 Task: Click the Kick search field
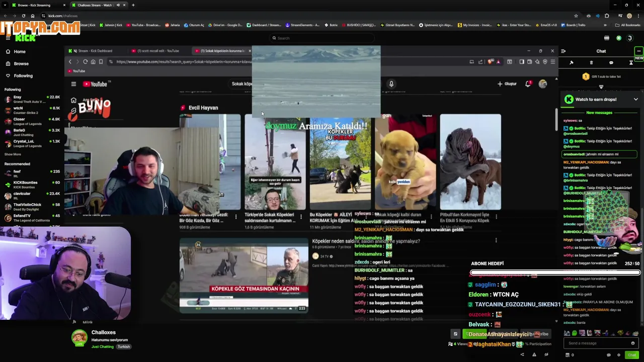point(322,38)
